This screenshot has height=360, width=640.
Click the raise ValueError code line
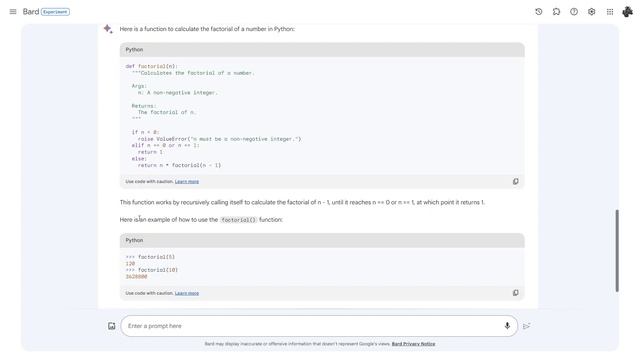[x=219, y=139]
